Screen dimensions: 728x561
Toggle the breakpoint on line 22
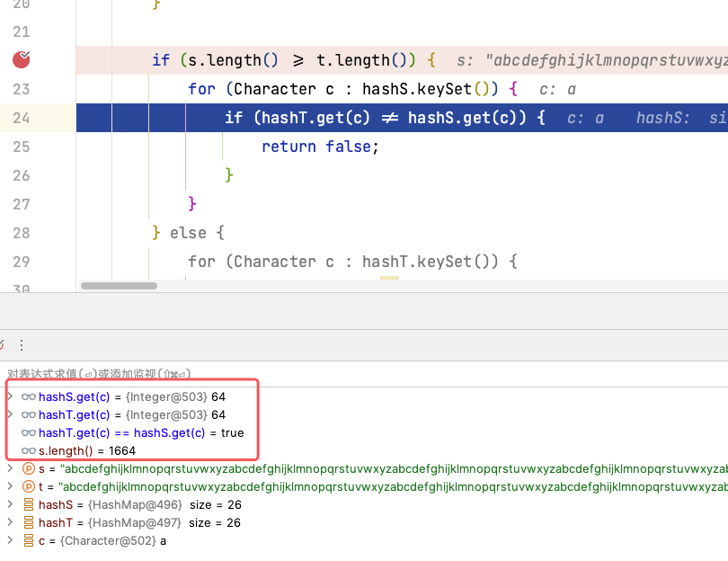pos(21,59)
